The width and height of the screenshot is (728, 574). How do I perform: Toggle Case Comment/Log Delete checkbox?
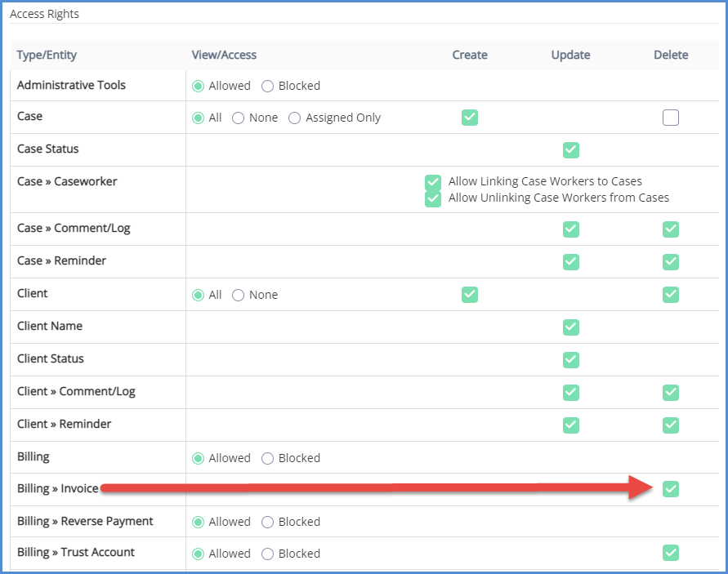[x=671, y=229]
